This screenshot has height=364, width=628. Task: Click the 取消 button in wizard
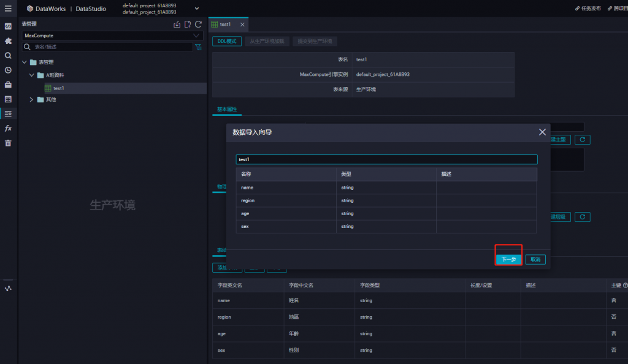(x=535, y=260)
